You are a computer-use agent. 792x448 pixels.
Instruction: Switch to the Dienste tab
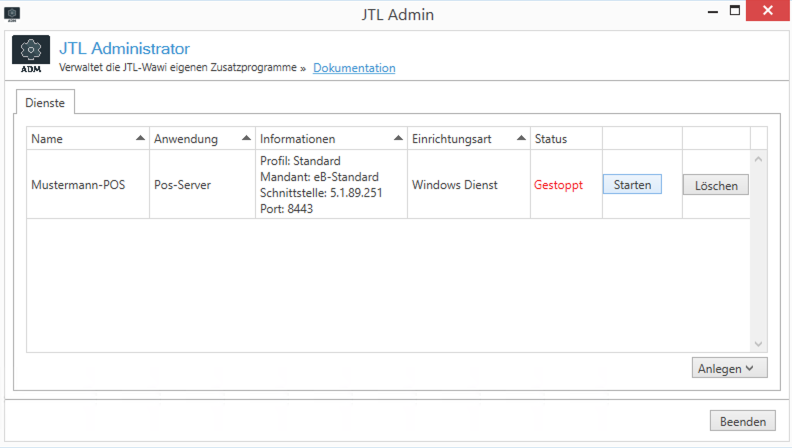coord(43,101)
